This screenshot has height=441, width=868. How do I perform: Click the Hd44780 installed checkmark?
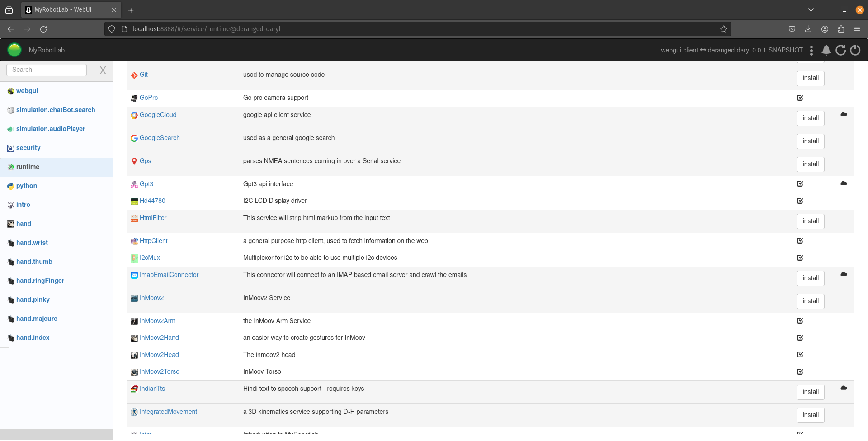pos(800,201)
